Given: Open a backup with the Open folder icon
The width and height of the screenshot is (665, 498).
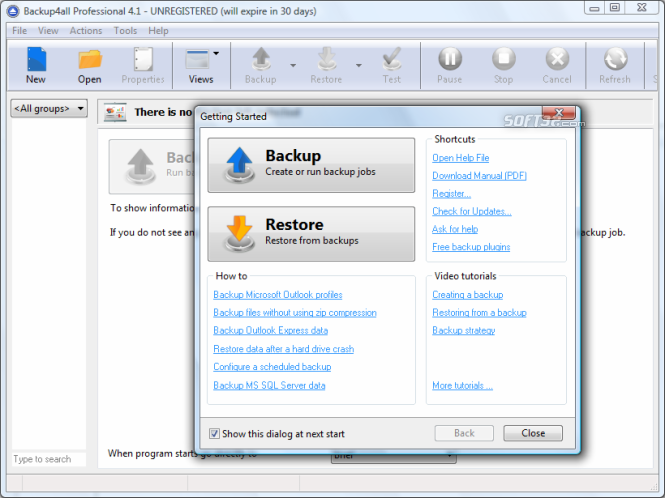Looking at the screenshot, I should pyautogui.click(x=89, y=60).
